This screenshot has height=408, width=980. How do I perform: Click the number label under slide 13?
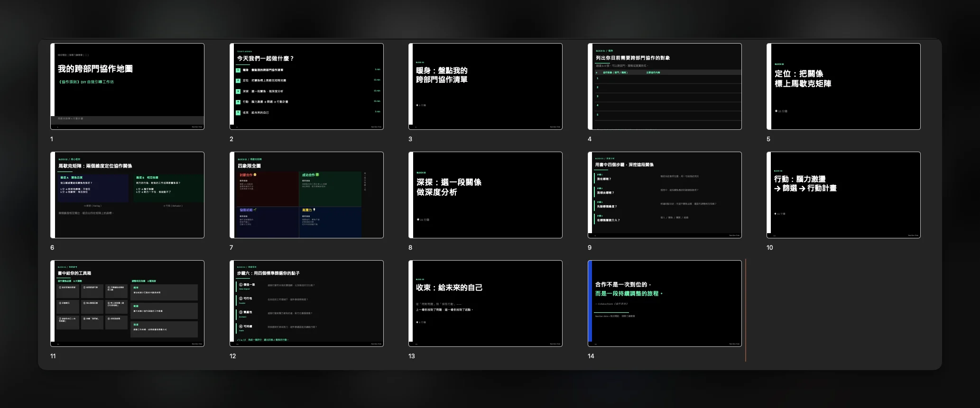pos(412,356)
